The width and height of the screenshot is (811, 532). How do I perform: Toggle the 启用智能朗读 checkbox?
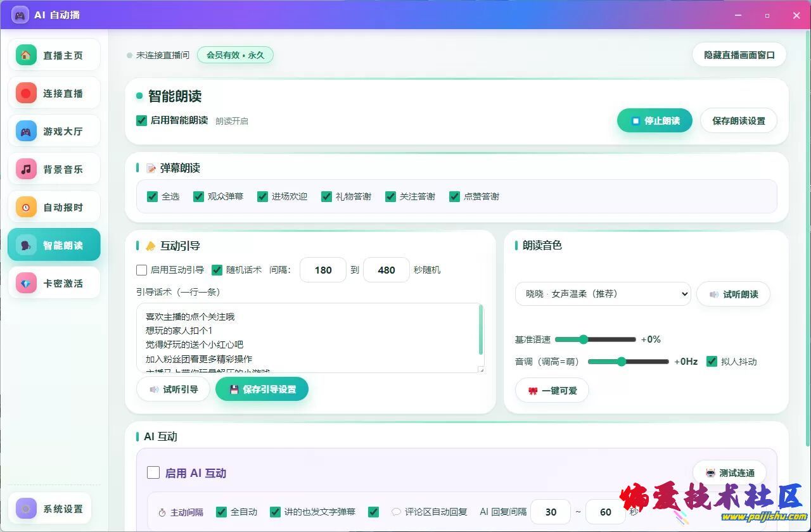(142, 120)
